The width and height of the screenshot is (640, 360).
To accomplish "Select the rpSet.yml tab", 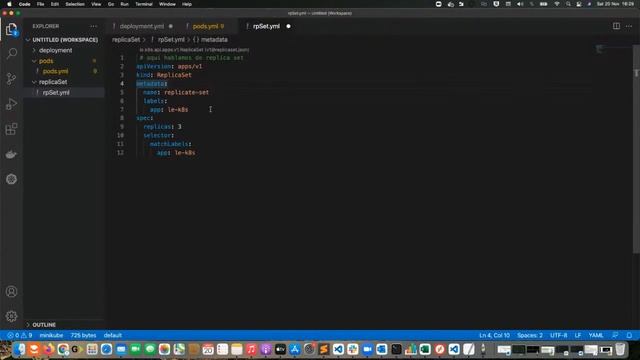I will click(x=267, y=26).
